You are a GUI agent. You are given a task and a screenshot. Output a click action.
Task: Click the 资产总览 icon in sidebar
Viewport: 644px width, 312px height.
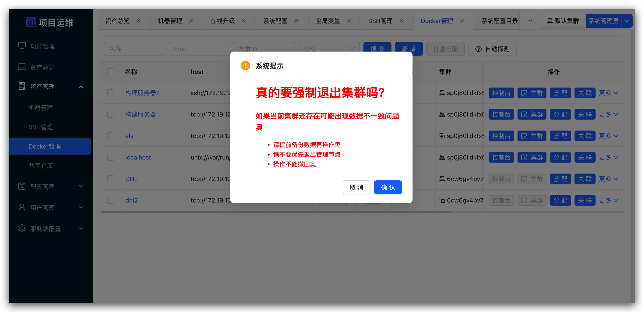[22, 66]
